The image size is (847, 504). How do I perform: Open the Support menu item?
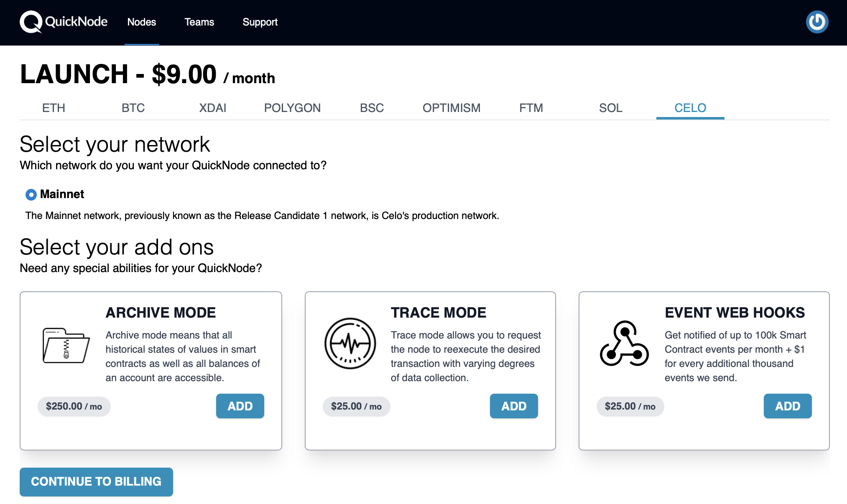(x=260, y=22)
